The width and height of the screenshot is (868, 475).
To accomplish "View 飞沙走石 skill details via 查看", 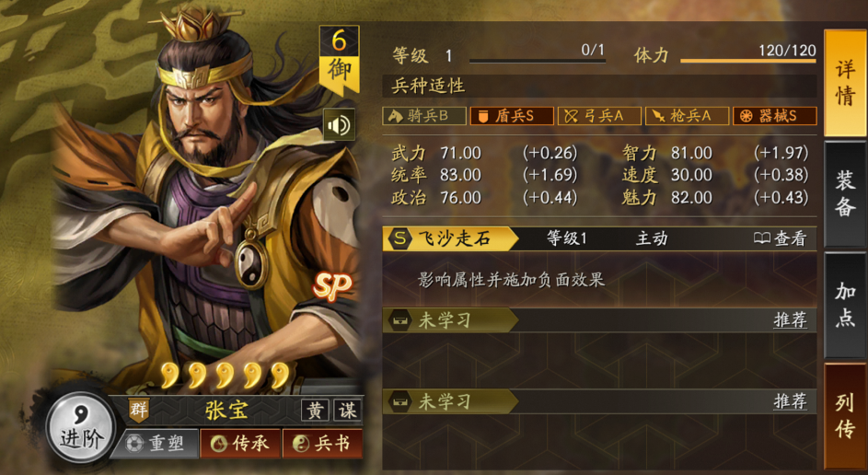I will (780, 238).
